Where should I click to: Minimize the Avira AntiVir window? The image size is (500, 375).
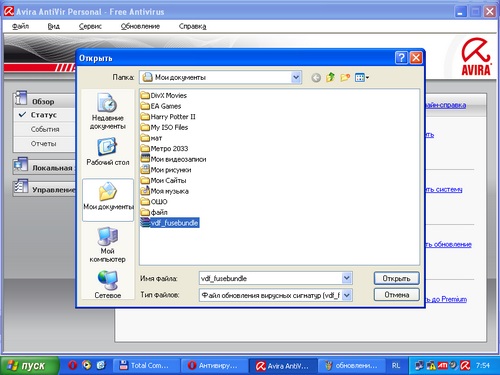point(460,12)
